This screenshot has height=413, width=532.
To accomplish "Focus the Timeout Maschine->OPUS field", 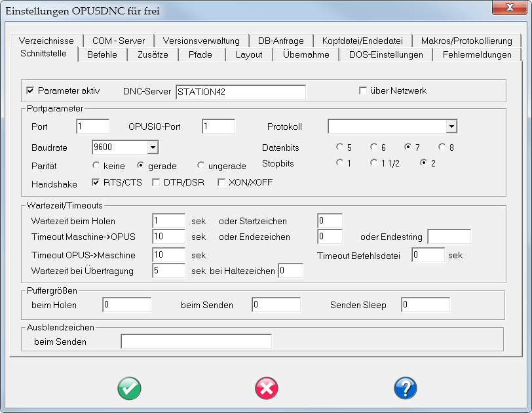I will pyautogui.click(x=169, y=237).
